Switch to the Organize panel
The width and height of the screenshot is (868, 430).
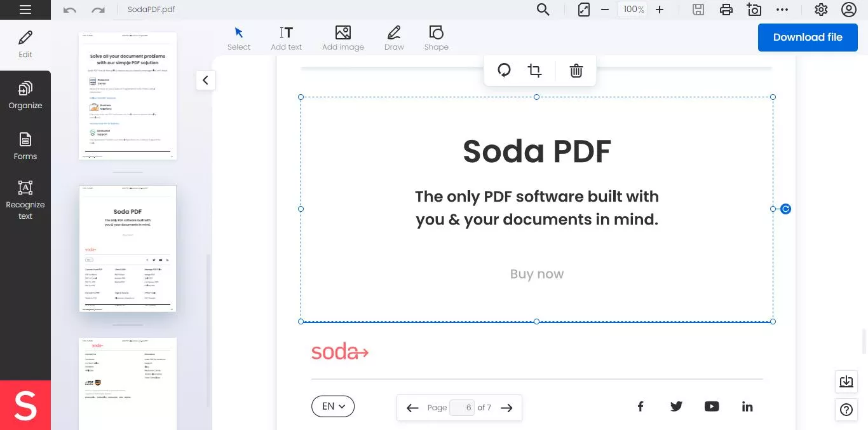(25, 94)
